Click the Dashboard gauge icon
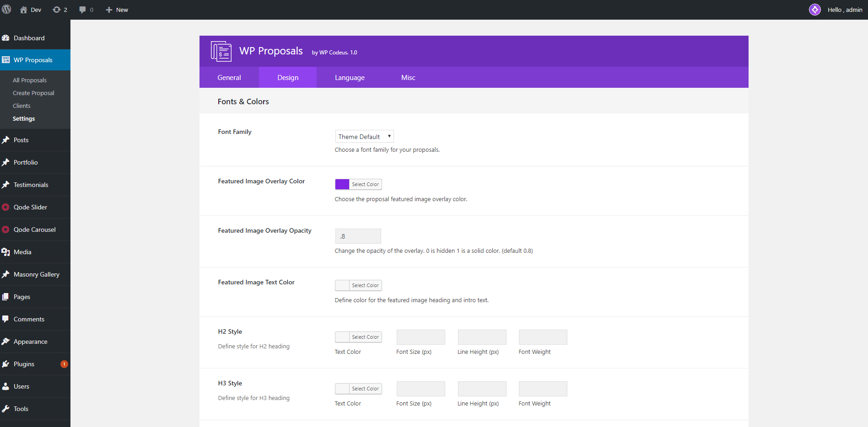 (x=5, y=38)
